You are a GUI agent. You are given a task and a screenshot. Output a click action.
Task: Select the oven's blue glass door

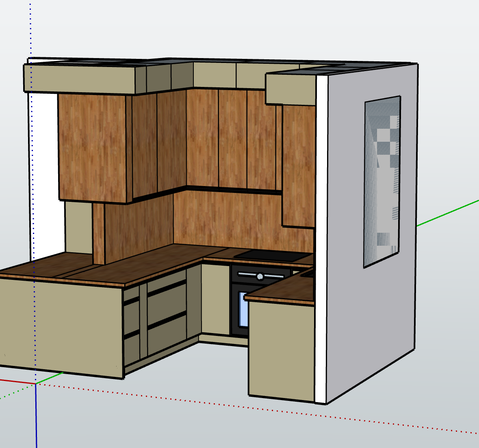(243, 309)
